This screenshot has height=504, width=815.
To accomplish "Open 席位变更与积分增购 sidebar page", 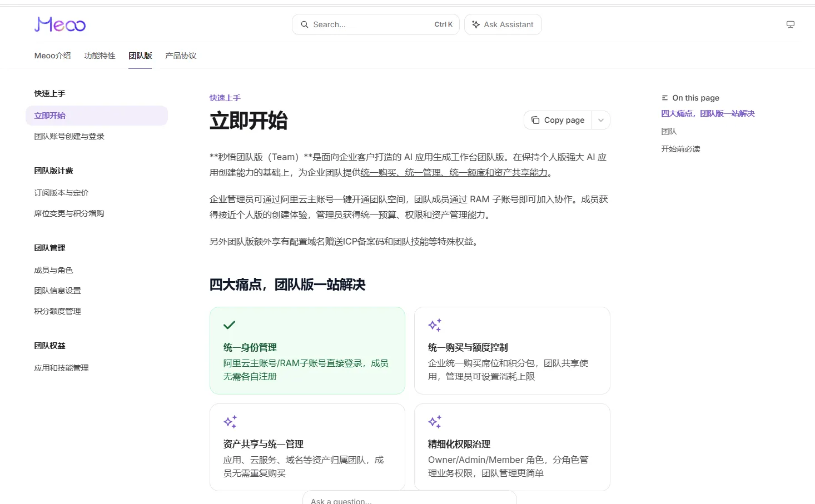I will pos(69,213).
